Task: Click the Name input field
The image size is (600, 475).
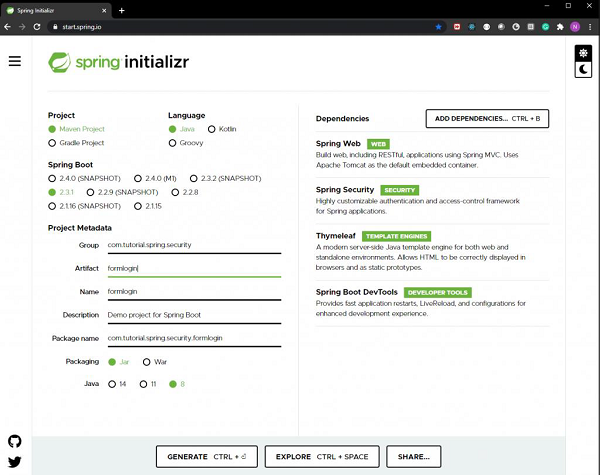Action: point(194,292)
